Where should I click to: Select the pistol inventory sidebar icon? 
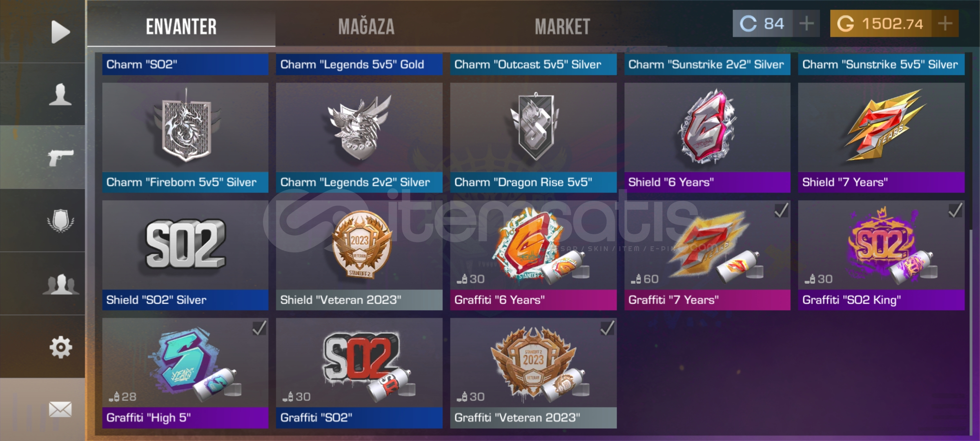pos(60,158)
